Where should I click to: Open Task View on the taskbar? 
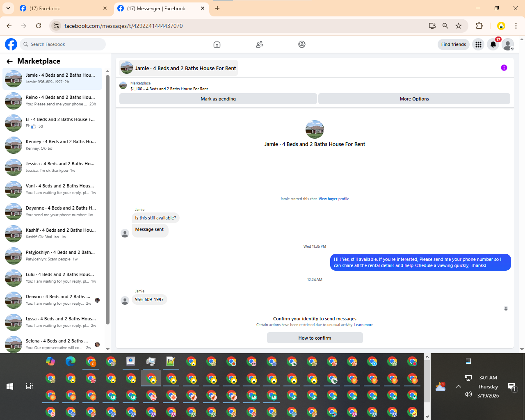[29, 386]
